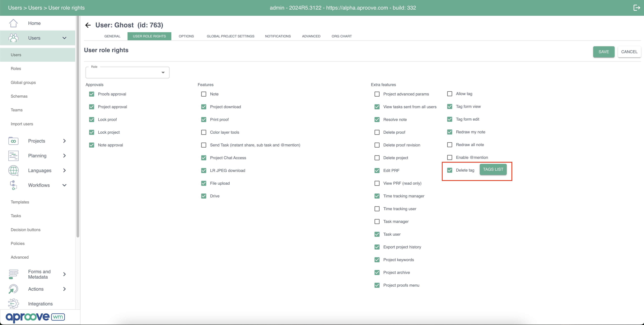
Task: Toggle Project download checkbox
Action: tap(204, 107)
